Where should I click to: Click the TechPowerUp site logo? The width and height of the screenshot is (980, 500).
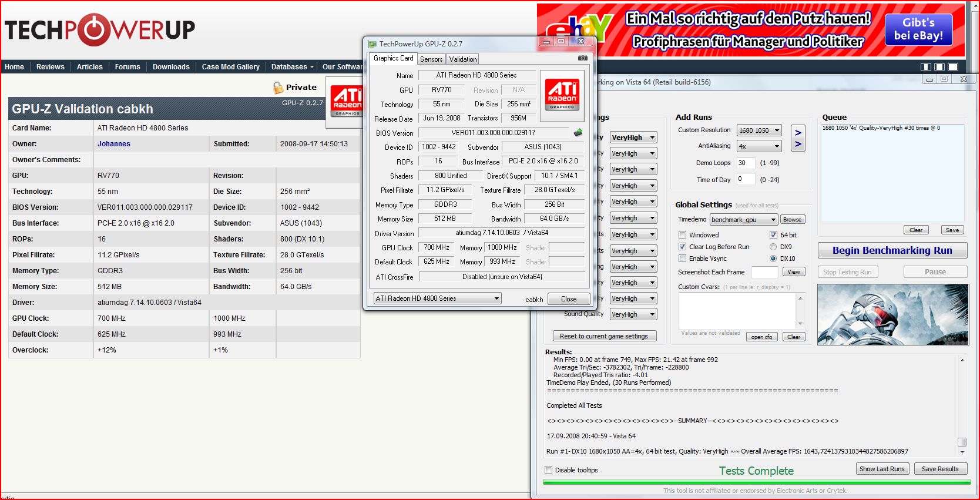(x=100, y=29)
